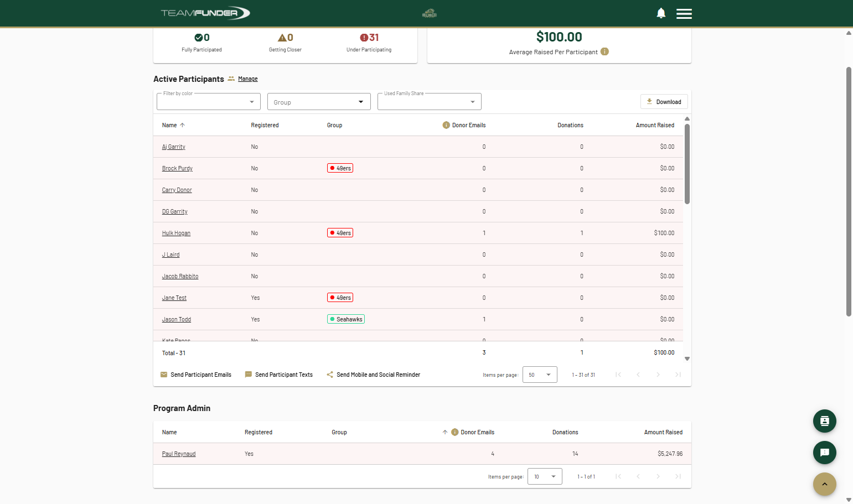This screenshot has height=504, width=853.
Task: Open the Used Family Share dropdown
Action: point(430,102)
